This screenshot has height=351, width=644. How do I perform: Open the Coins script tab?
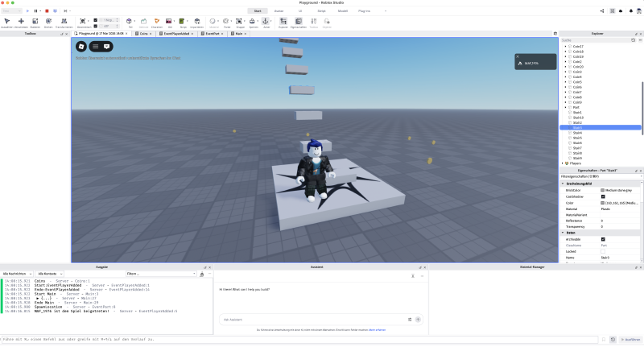coord(143,34)
